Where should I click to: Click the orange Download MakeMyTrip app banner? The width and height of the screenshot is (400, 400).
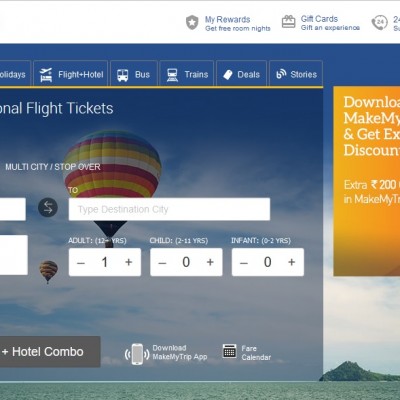[367, 181]
